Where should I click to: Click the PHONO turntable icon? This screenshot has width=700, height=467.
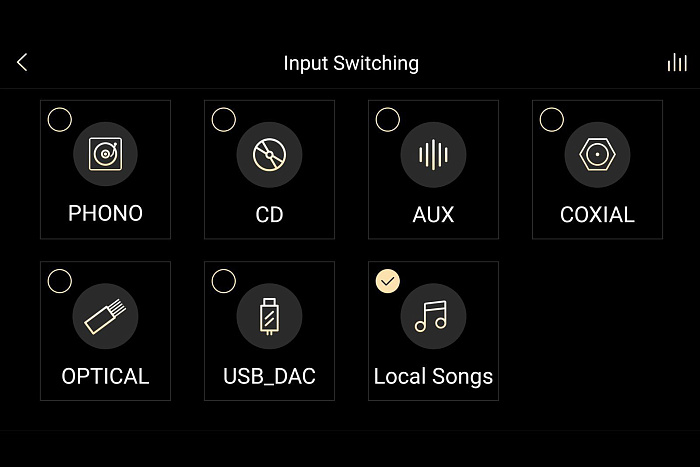tap(105, 154)
